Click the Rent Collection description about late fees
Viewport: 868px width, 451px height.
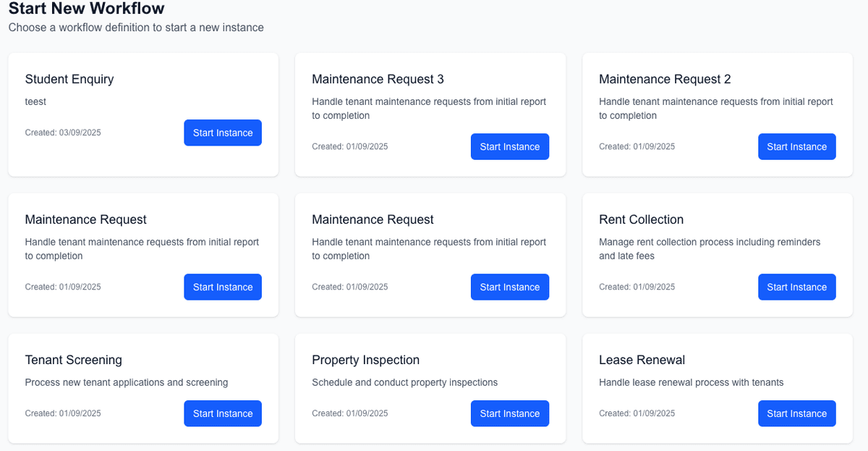click(710, 249)
